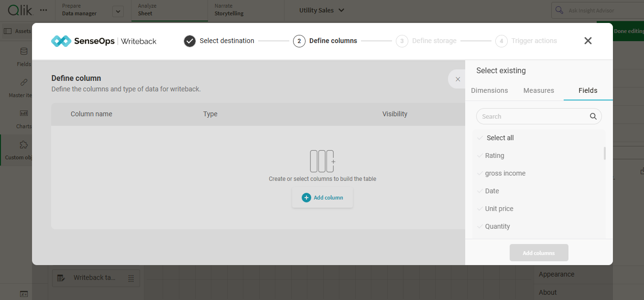Open the Custom objects puzzle icon
Image resolution: width=644 pixels, height=300 pixels.
(x=23, y=144)
